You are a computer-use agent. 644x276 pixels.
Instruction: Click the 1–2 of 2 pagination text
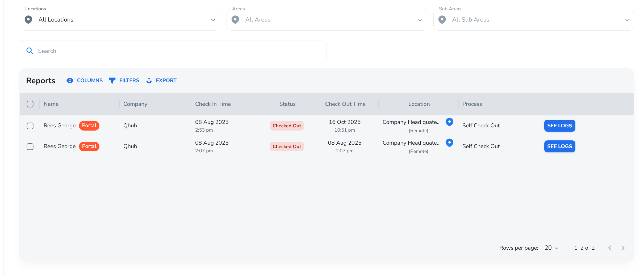click(x=584, y=248)
